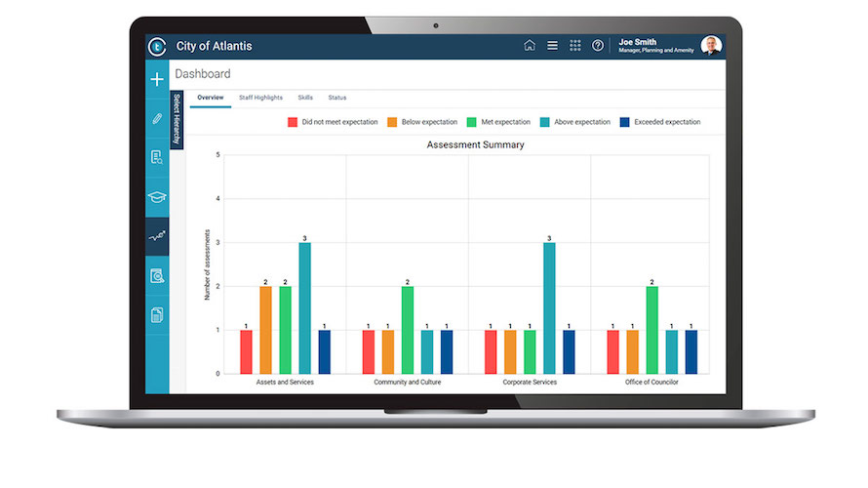The width and height of the screenshot is (868, 488).
Task: Select the performance trend line icon
Action: coord(157,236)
